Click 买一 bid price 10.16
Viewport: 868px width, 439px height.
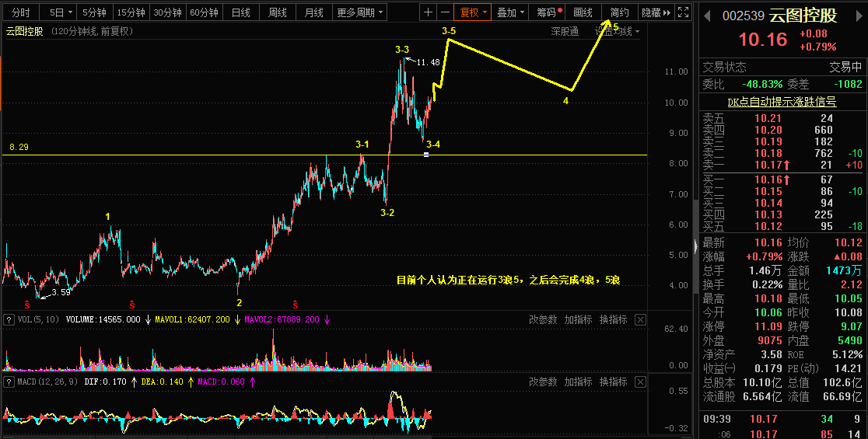768,179
